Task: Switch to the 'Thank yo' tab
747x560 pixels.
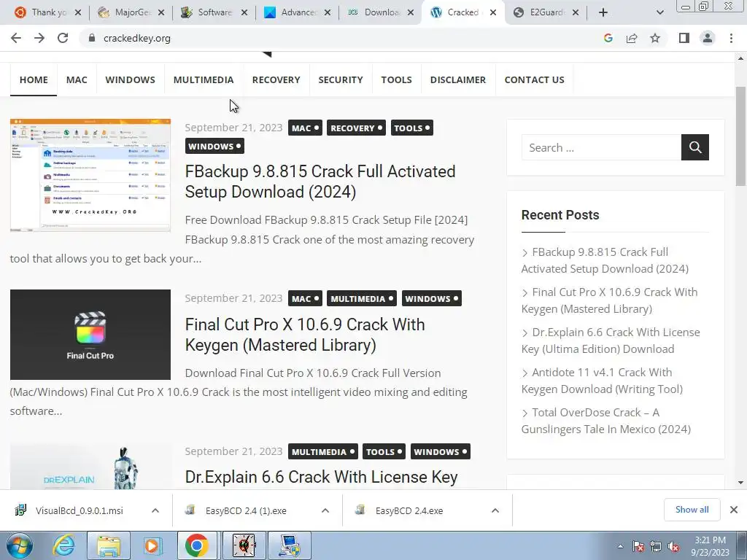Action: tap(43, 12)
